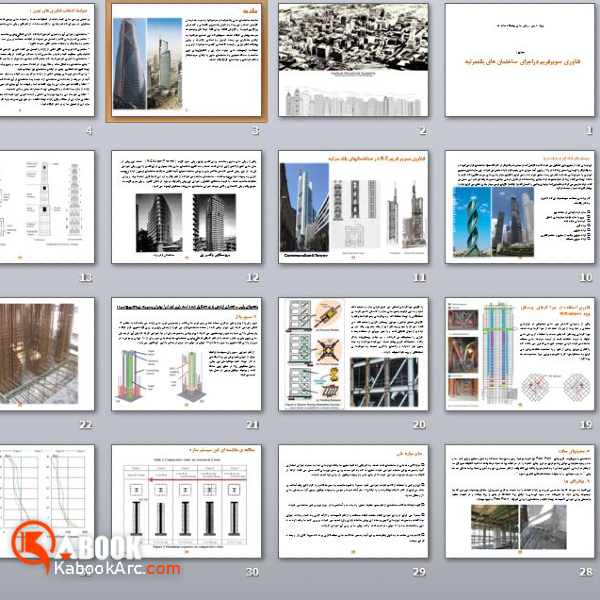This screenshot has width=600, height=600.
Task: Select slide 30 comparative table thumbnail
Action: click(186, 501)
